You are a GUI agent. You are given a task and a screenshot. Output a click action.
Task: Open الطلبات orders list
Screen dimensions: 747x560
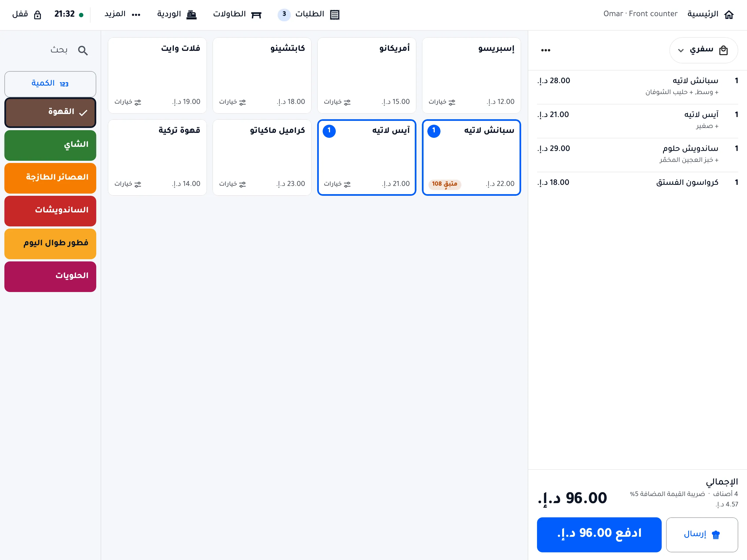pyautogui.click(x=317, y=14)
